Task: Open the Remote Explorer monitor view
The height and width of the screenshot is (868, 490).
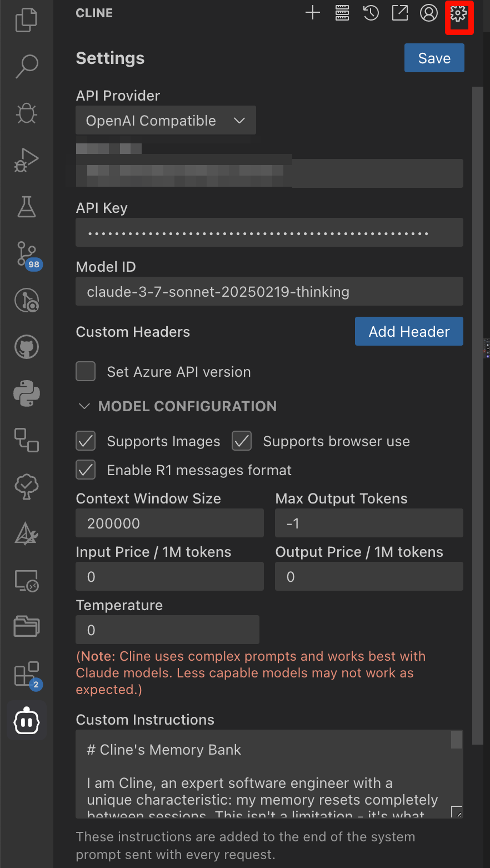Action: 27,581
